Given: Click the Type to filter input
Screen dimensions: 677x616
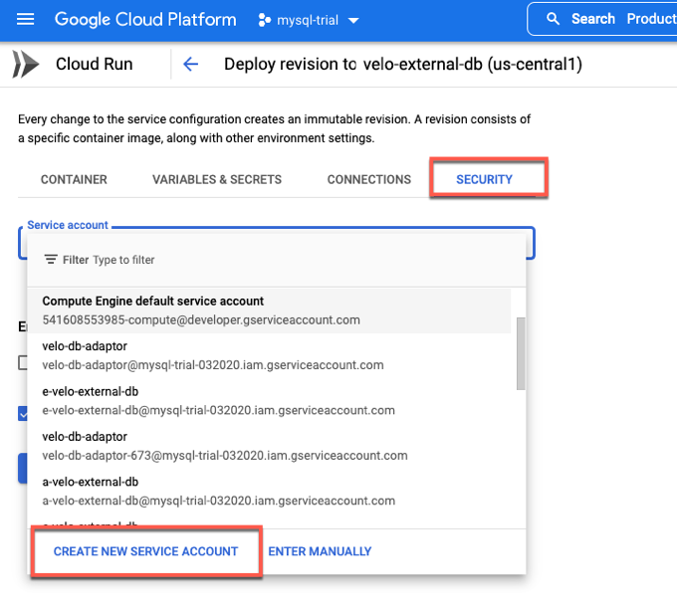Looking at the screenshot, I should click(x=123, y=260).
